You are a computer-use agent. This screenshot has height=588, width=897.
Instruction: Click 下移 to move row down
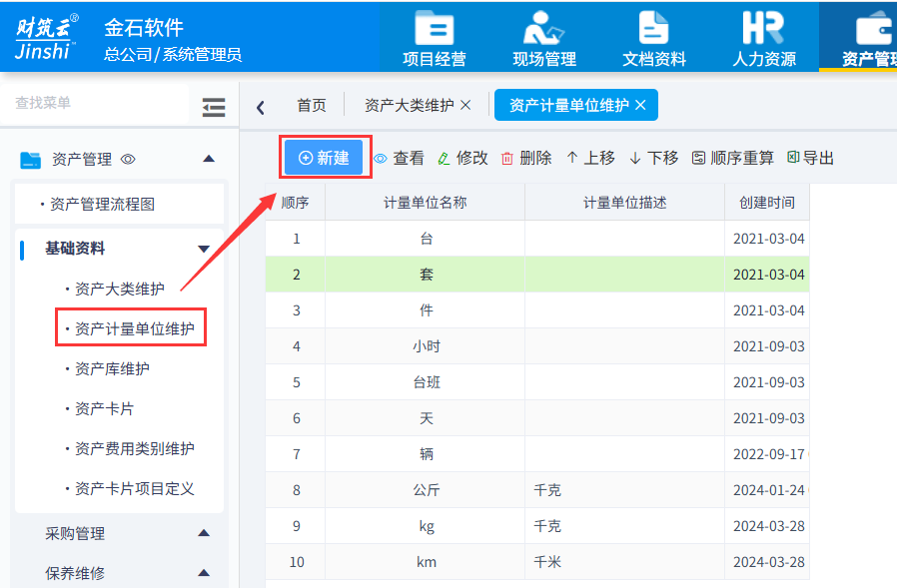click(654, 158)
